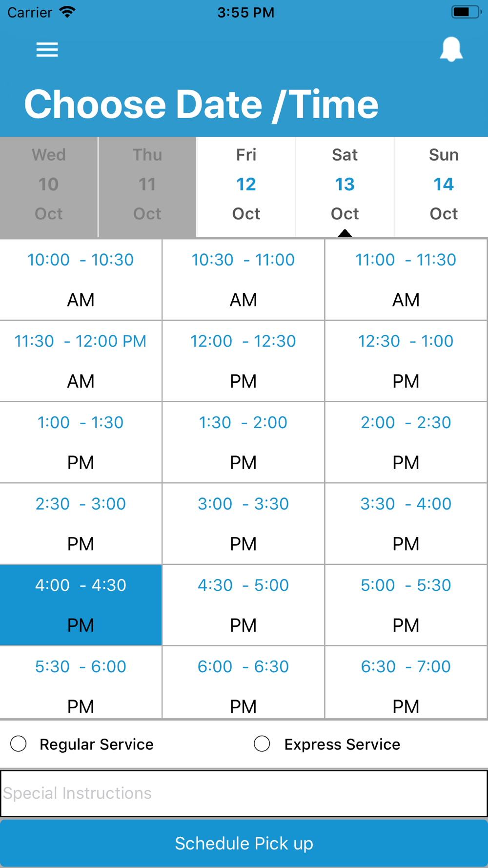Open the hamburger menu

(47, 49)
